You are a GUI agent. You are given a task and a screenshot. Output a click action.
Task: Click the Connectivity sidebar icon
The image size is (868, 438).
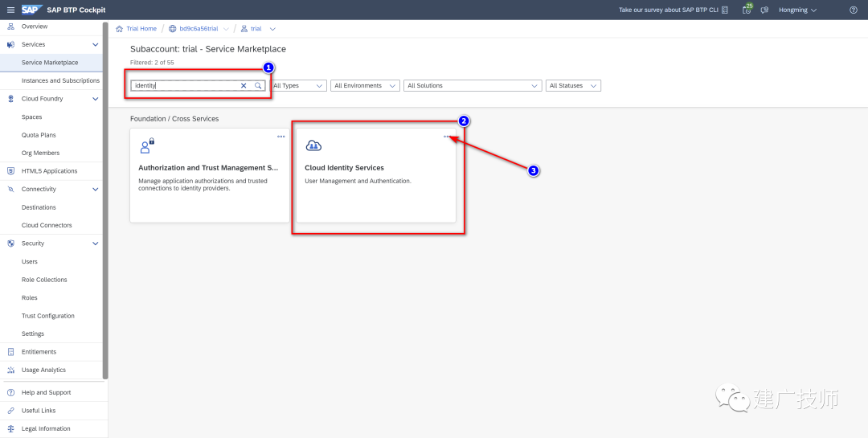(x=10, y=190)
